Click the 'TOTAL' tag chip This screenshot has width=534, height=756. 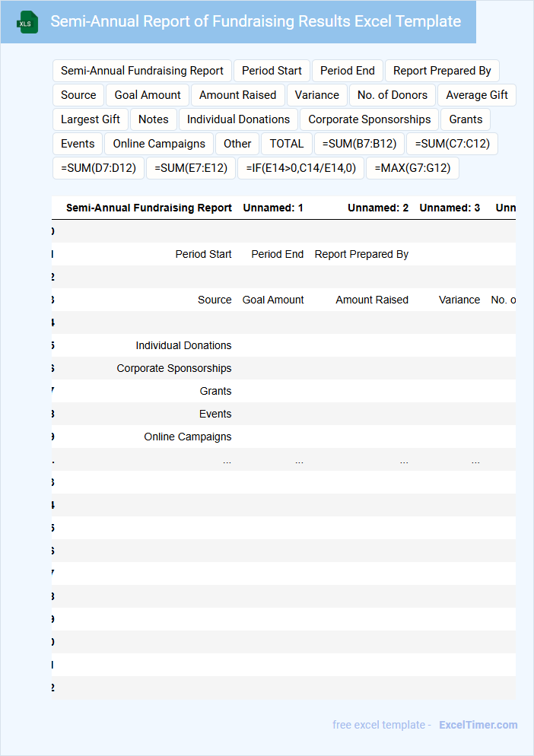(287, 144)
